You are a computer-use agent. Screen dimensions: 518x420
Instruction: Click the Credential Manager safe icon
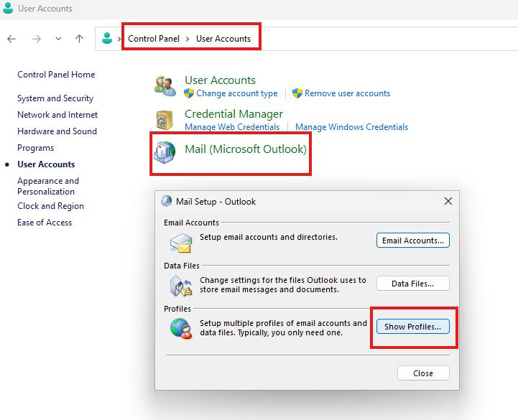[165, 120]
